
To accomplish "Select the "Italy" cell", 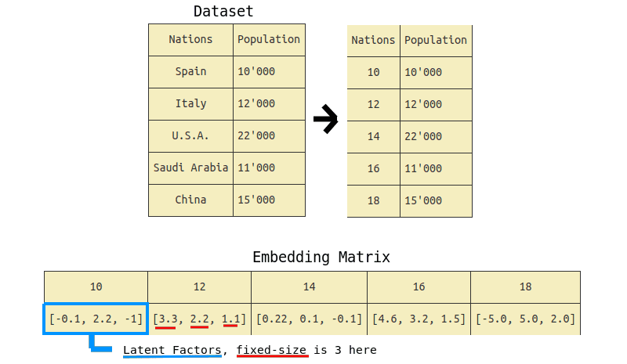I will pos(190,104).
